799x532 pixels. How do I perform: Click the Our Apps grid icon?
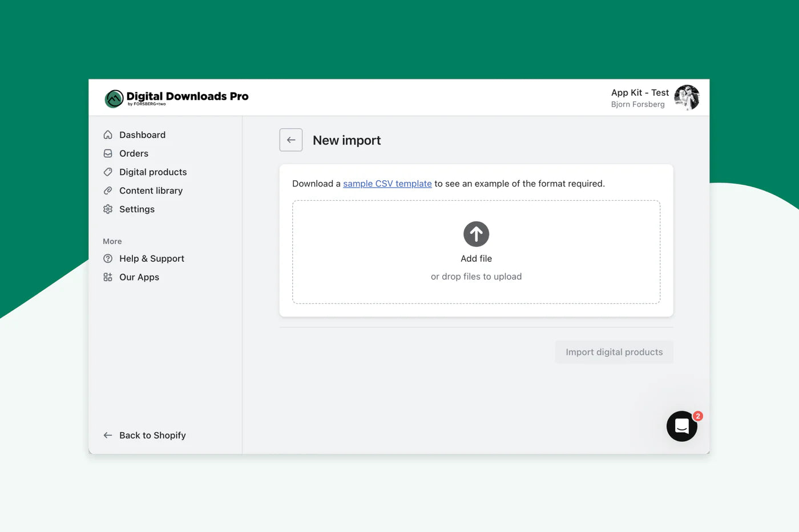[x=108, y=277]
